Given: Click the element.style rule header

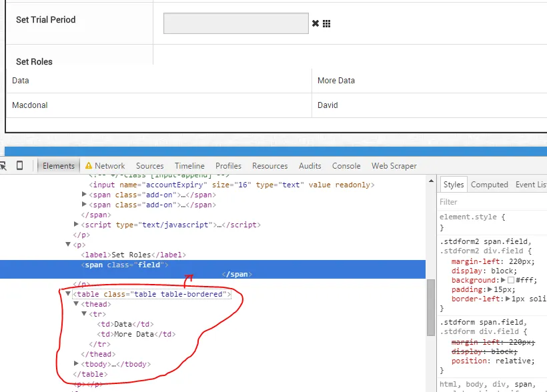Looking at the screenshot, I should (472, 217).
